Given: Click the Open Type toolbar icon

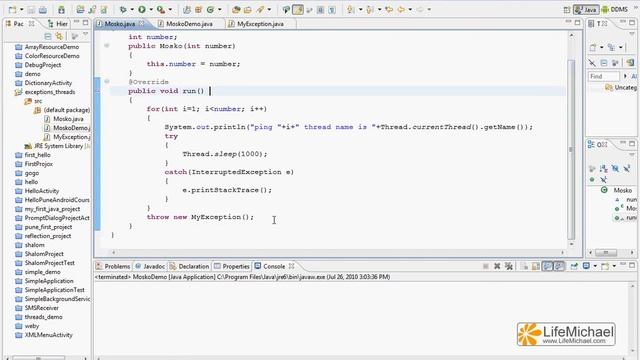Looking at the screenshot, I should (x=236, y=9).
